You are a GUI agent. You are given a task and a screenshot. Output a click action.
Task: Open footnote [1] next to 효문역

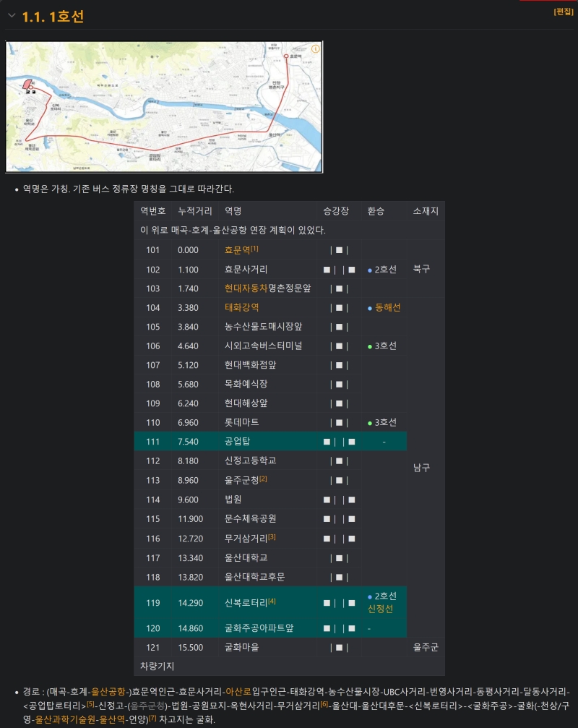(x=254, y=249)
